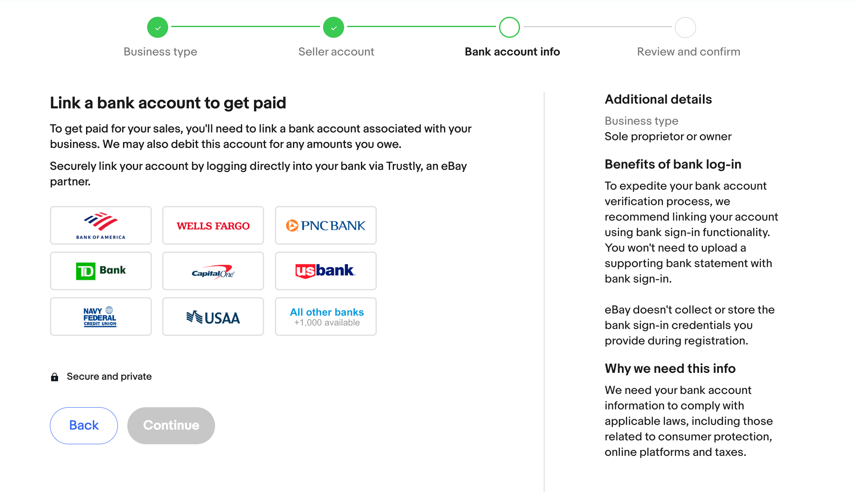Open All other banks option
This screenshot has height=504, width=856.
[x=326, y=317]
